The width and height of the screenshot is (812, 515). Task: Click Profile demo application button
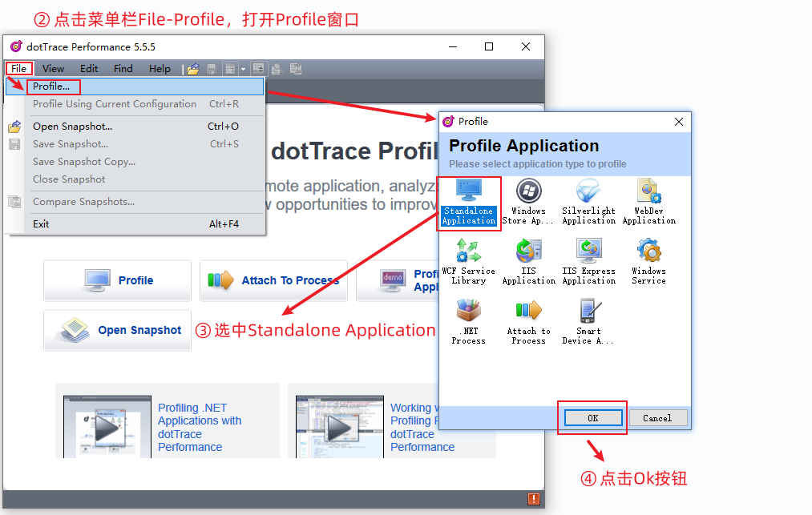pyautogui.click(x=398, y=280)
